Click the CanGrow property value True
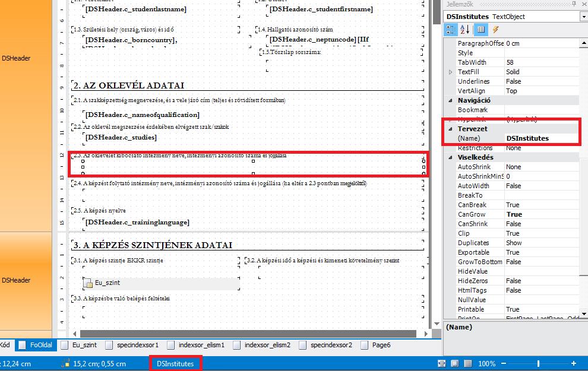 coord(542,214)
